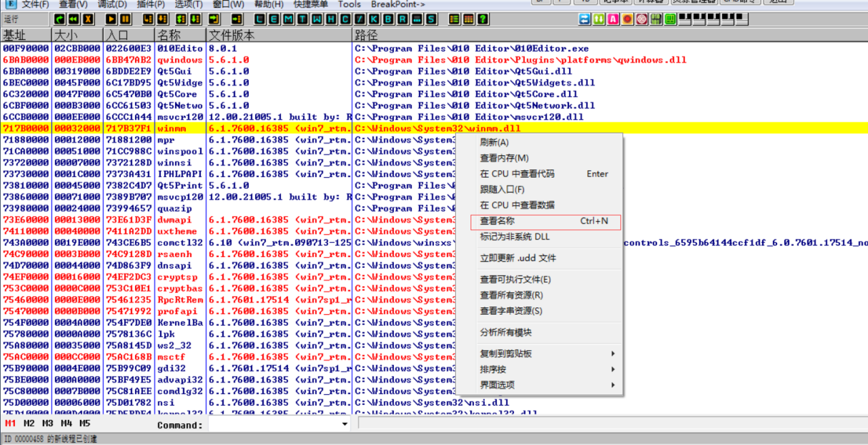Open the Command dropdown arrow
868x445 pixels.
tap(345, 425)
